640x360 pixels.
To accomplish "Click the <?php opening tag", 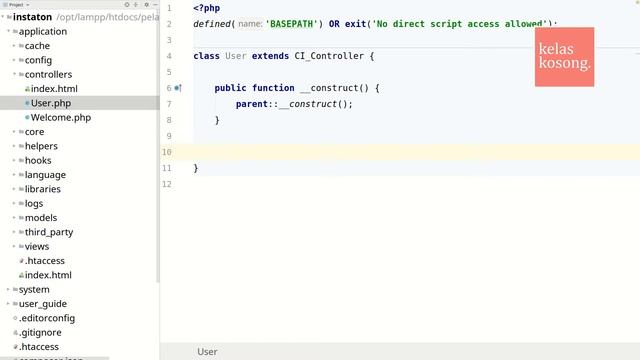I will click(207, 8).
